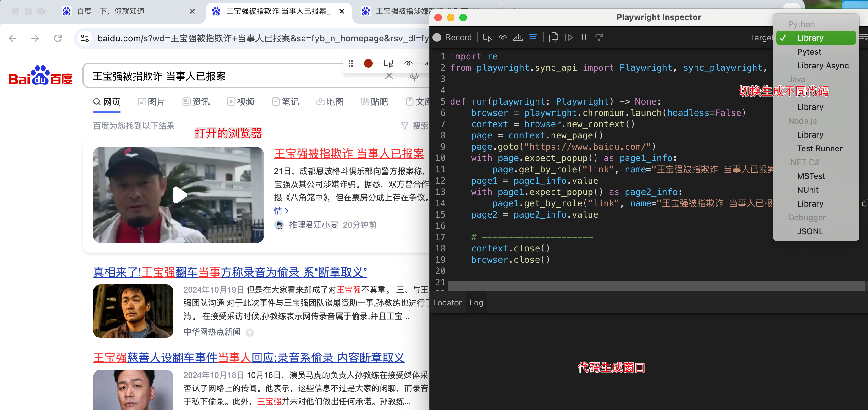
Task: Click 中华网热点新闻 source dropdown arrow
Action: click(250, 332)
